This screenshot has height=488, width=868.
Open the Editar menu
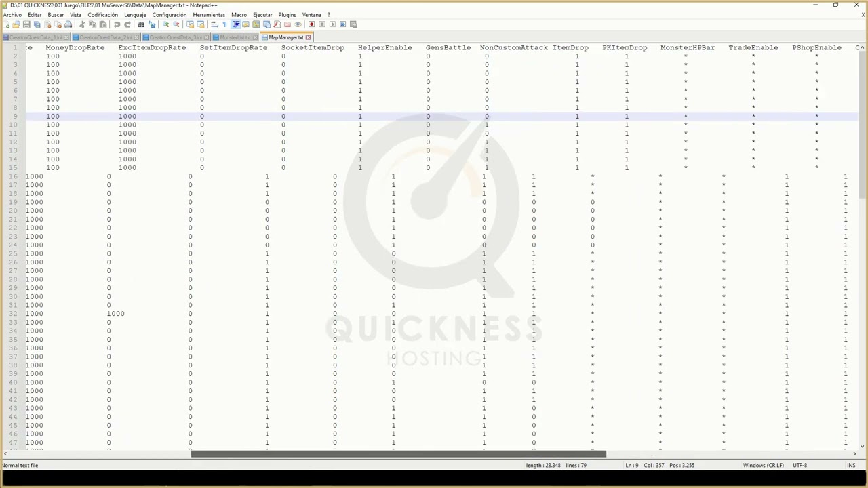pos(35,15)
